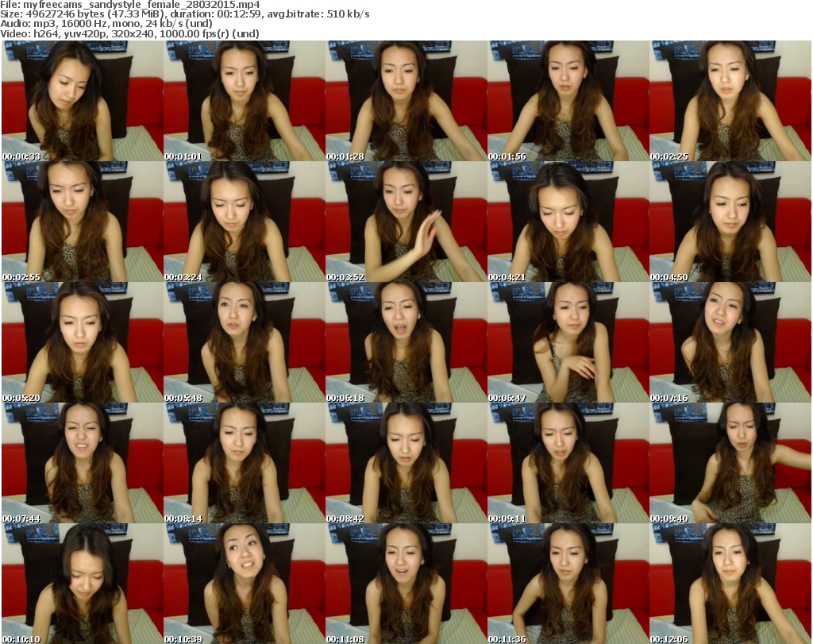Pick the 00:07:16 video frame
This screenshot has width=813, height=644.
coord(730,342)
